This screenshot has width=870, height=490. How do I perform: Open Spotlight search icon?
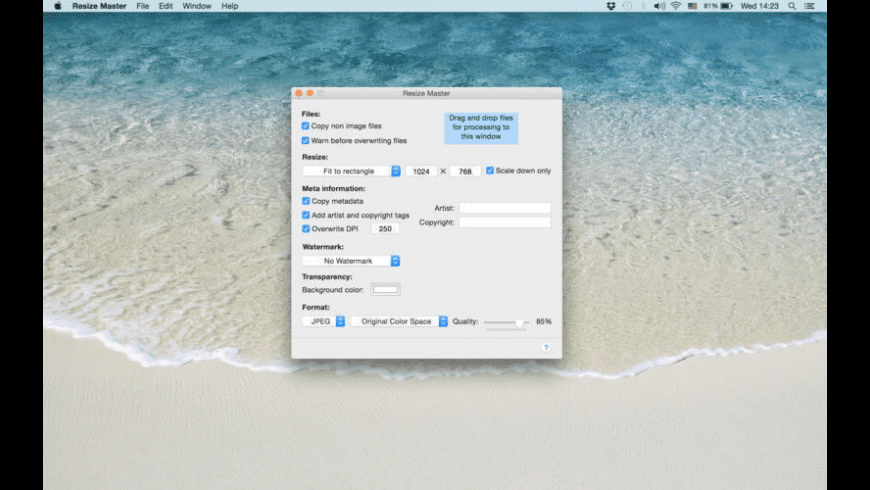click(x=792, y=6)
